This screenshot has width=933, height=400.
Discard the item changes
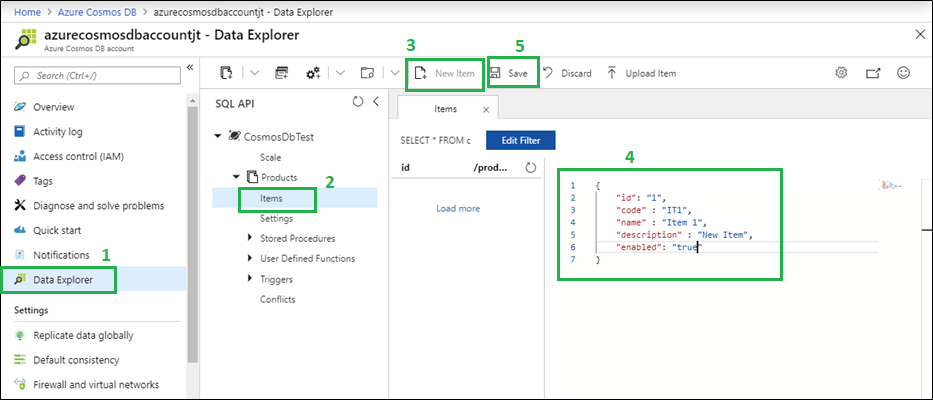click(x=567, y=74)
